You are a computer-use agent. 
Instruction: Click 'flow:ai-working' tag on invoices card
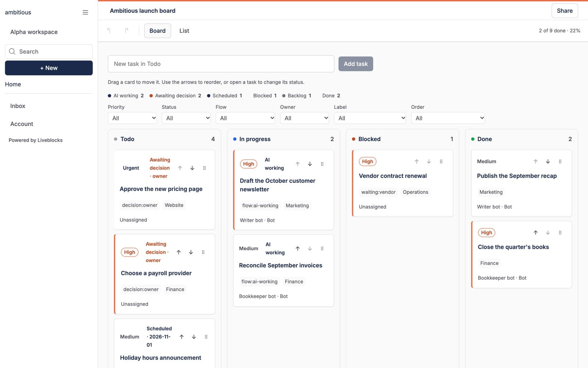click(x=259, y=282)
